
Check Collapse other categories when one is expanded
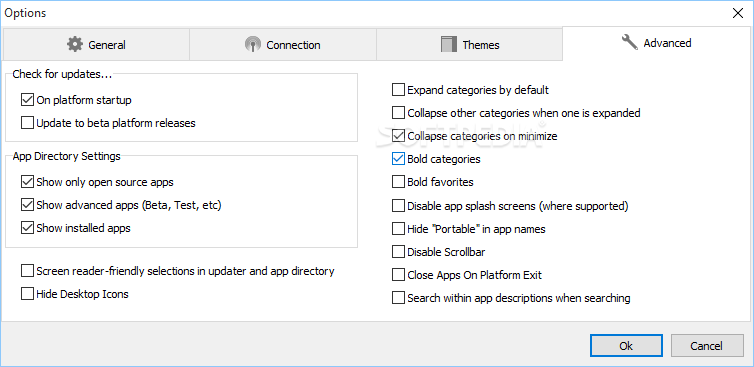pos(398,113)
